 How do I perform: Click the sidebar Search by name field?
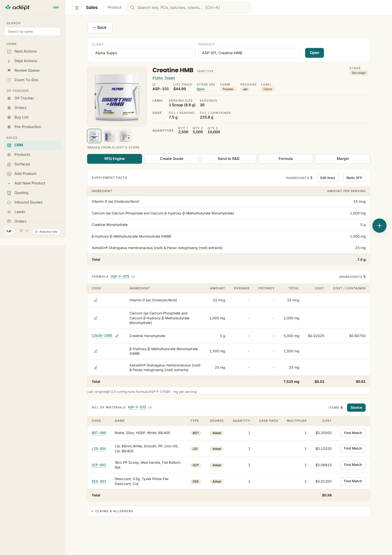coord(32,32)
